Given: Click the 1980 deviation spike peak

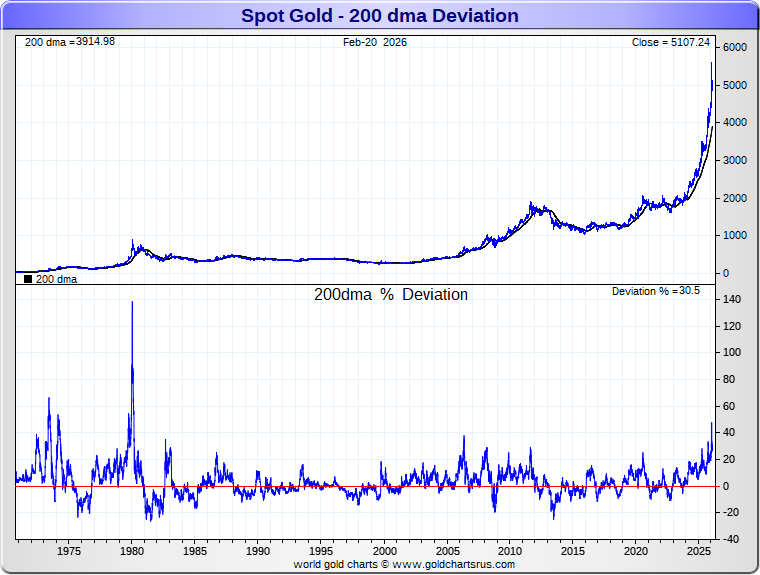Looking at the screenshot, I should [x=132, y=304].
